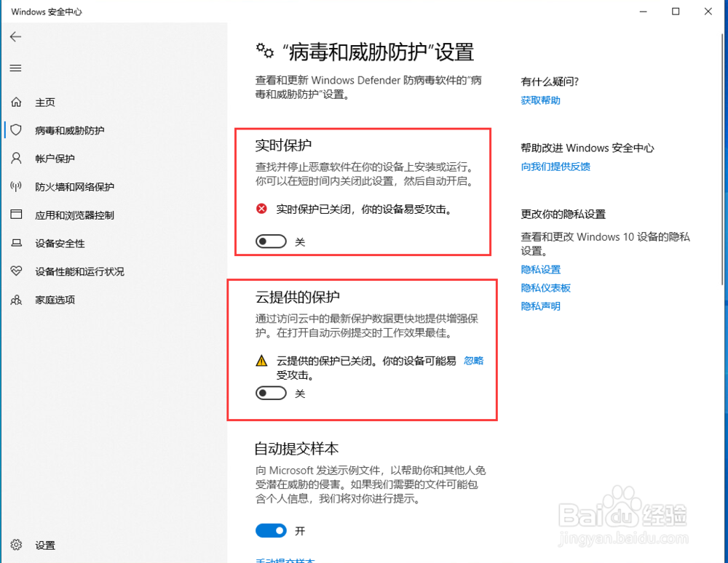Open the 隐私设置 link
Image resolution: width=728 pixels, height=563 pixels.
coord(540,269)
